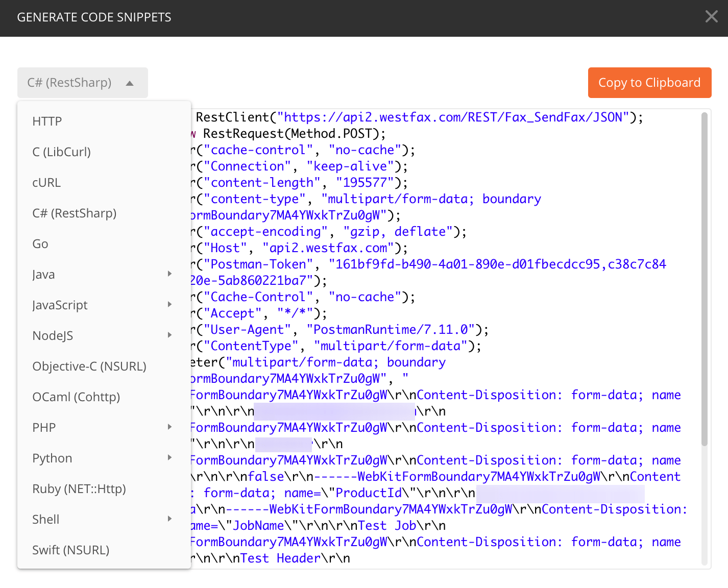Select cURL snippet language
This screenshot has height=588, width=728.
[x=46, y=183]
